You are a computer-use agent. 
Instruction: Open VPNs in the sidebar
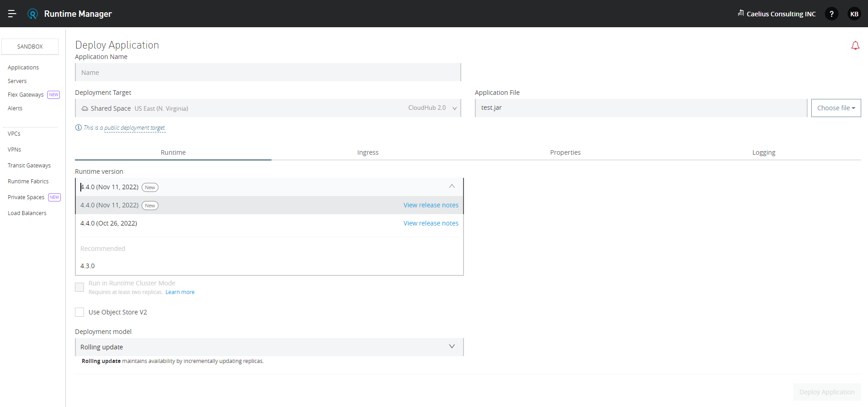15,149
